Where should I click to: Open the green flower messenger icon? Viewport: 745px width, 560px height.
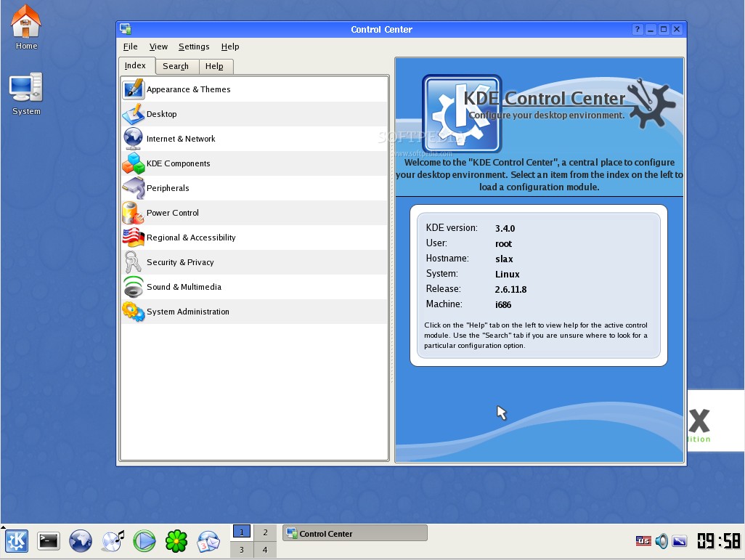(x=176, y=541)
